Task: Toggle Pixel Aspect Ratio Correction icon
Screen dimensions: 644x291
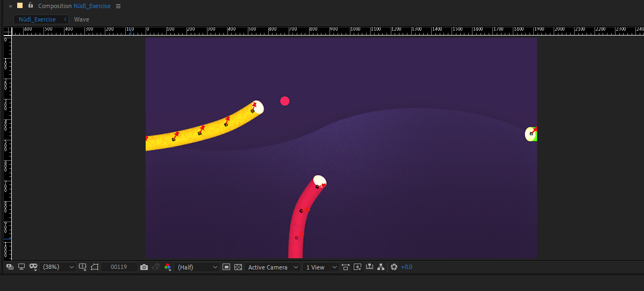Action: [346, 267]
